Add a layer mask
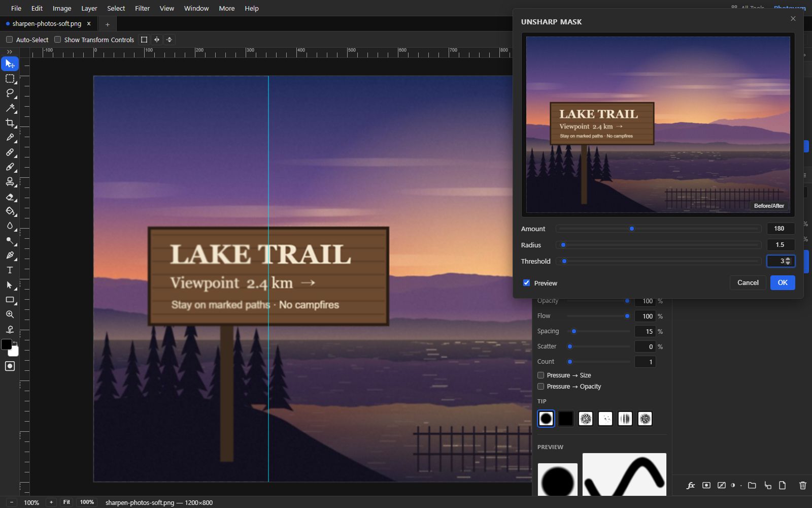812x508 pixels. pos(706,486)
